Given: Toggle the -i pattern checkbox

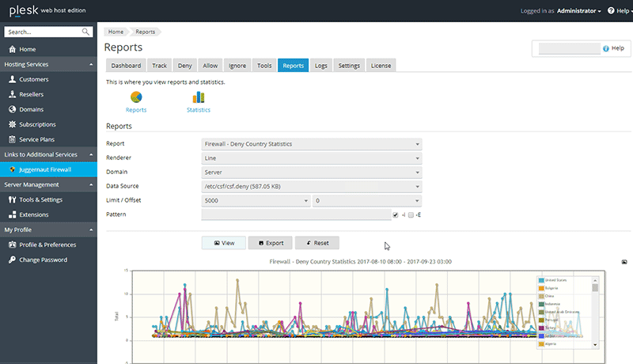Looking at the screenshot, I should (x=395, y=214).
